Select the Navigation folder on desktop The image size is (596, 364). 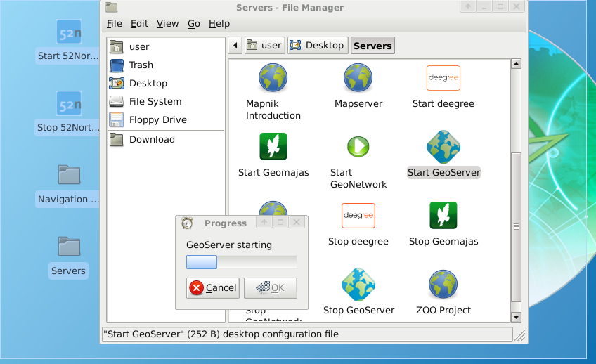point(69,175)
